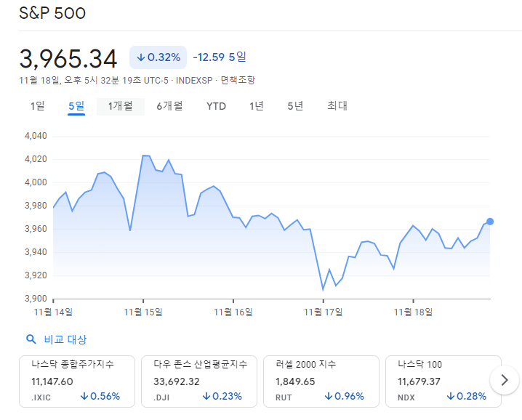Show the 1년 chart range
This screenshot has width=522, height=420.
pyautogui.click(x=257, y=106)
